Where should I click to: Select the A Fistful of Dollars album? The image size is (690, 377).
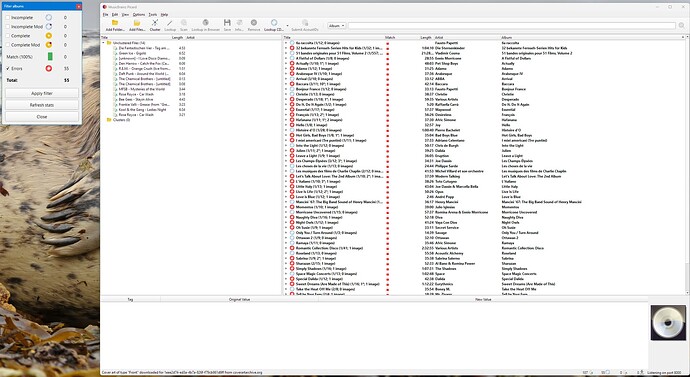click(x=323, y=59)
